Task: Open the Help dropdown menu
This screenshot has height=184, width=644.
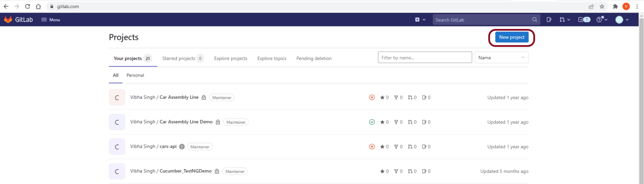Action: pyautogui.click(x=602, y=20)
